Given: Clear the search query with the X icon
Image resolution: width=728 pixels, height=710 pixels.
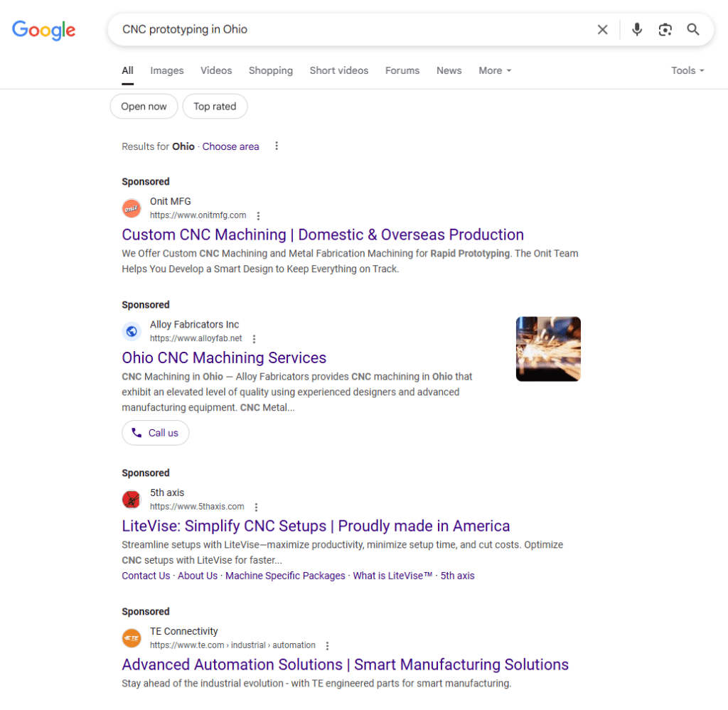Looking at the screenshot, I should click(x=602, y=30).
